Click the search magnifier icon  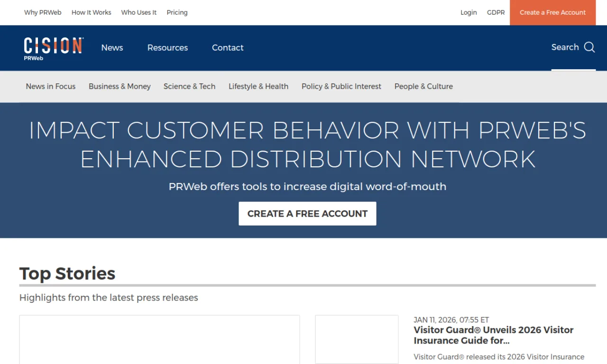[589, 47]
